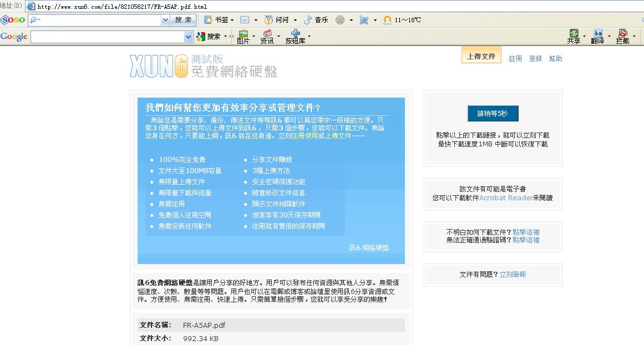This screenshot has width=644, height=345.
Task: Expand the star coin icon dropdown arrow
Action: click(351, 20)
